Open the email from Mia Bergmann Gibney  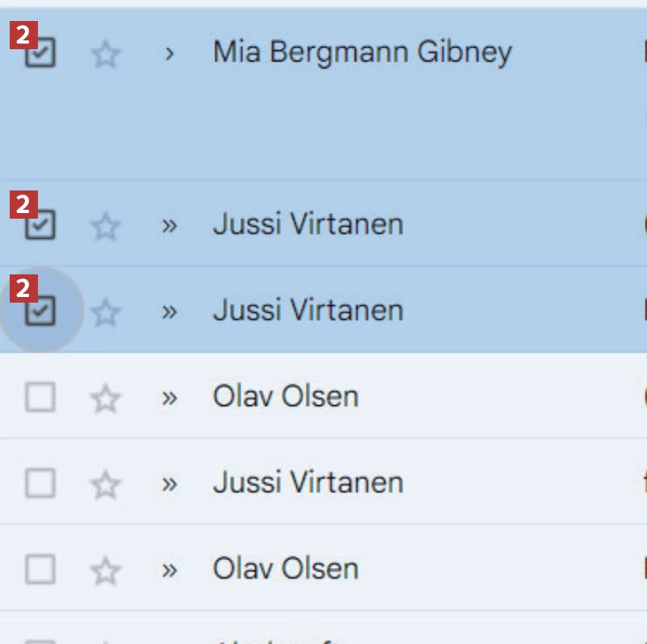(361, 52)
